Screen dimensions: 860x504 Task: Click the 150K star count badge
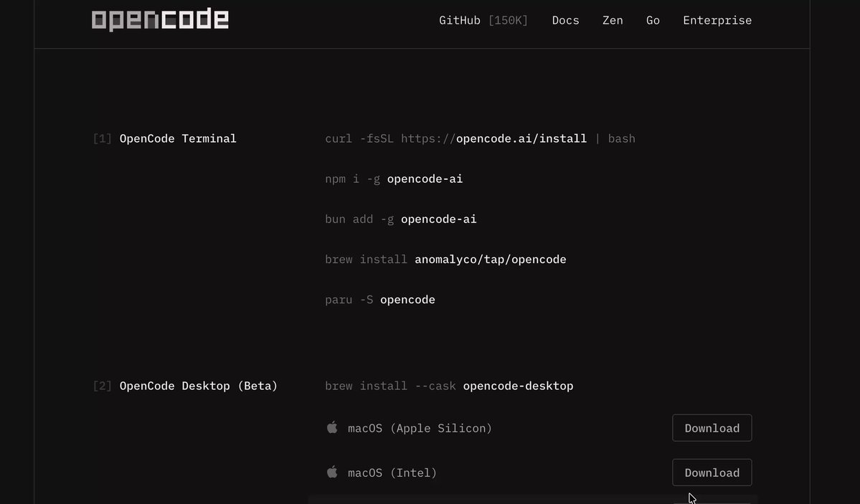coord(508,20)
